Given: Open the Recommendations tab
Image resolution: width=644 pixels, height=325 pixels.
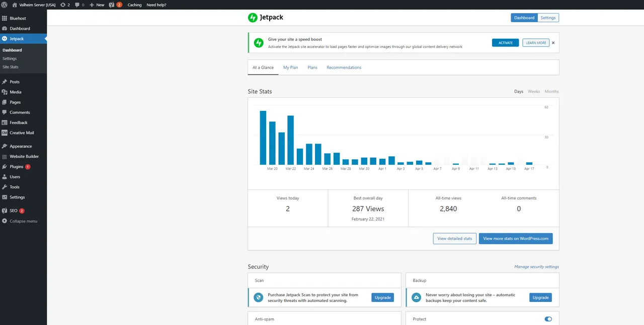Looking at the screenshot, I should [344, 68].
